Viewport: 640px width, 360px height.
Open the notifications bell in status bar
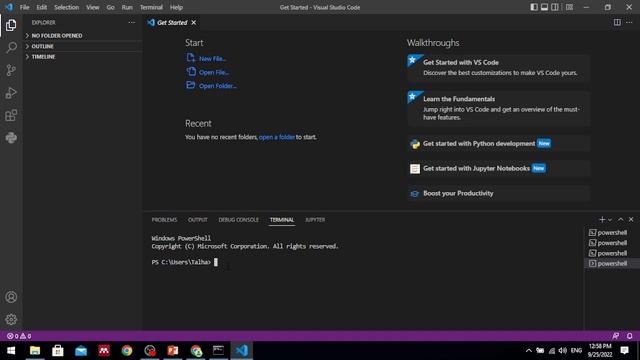click(x=629, y=336)
